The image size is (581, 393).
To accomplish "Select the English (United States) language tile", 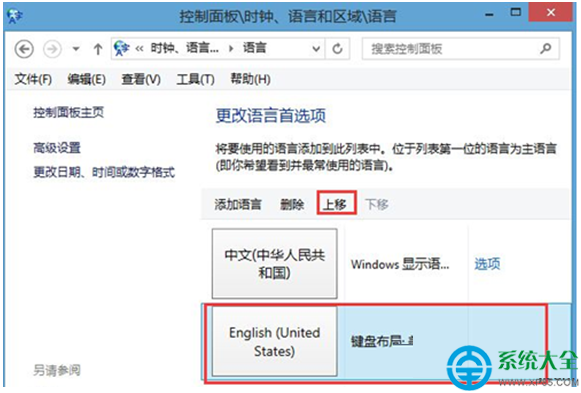I will click(275, 341).
